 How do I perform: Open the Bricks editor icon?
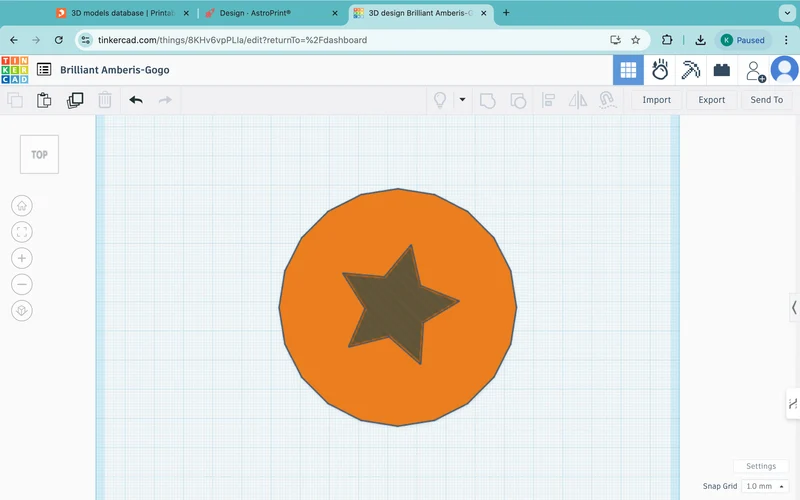(721, 70)
